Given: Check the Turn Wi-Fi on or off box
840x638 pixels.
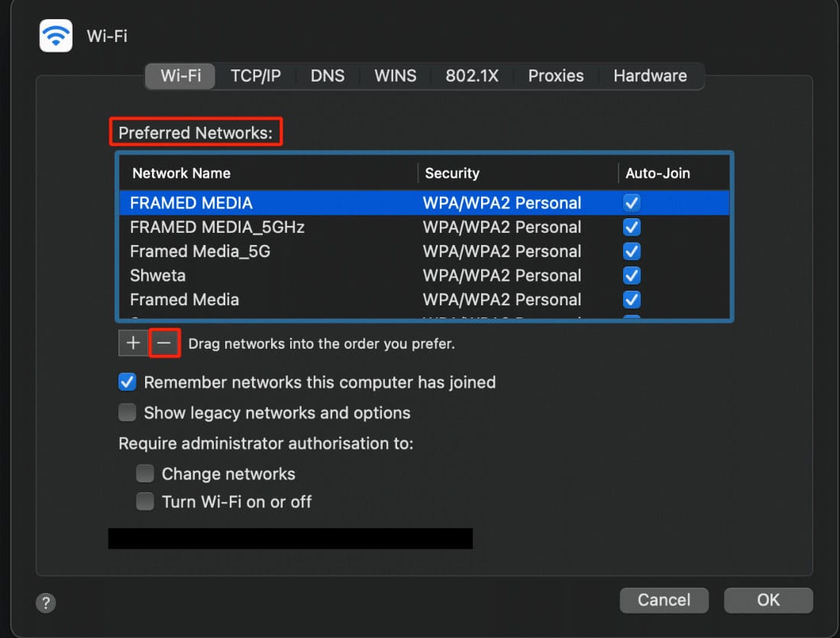Looking at the screenshot, I should (x=145, y=501).
